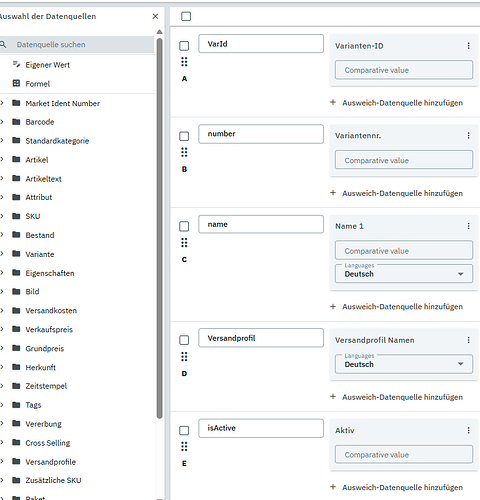Add fallback data source for number row
Viewport: 480px width, 500px height.
pyautogui.click(x=396, y=193)
